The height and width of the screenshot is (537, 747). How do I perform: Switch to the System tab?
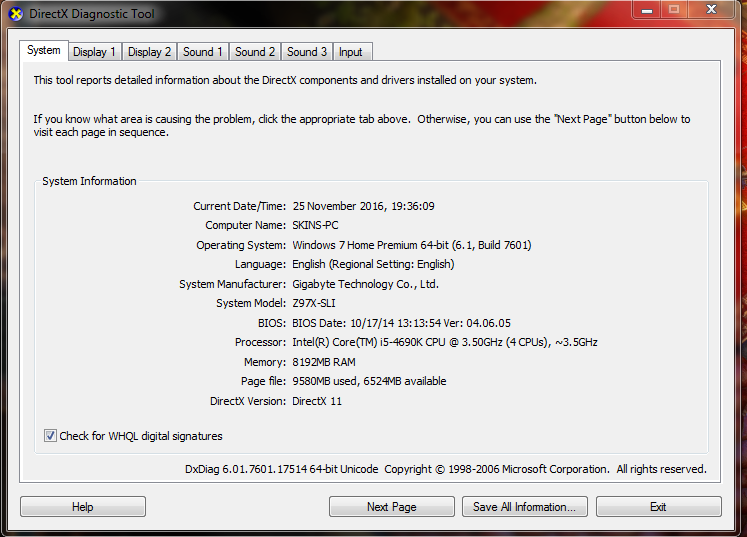(44, 51)
